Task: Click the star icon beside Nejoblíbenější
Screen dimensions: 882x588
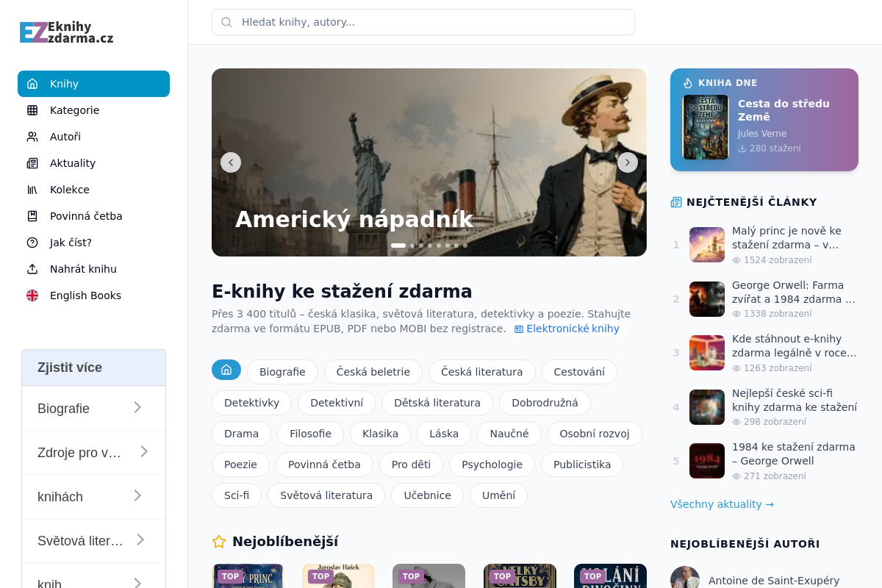Action: click(x=219, y=542)
